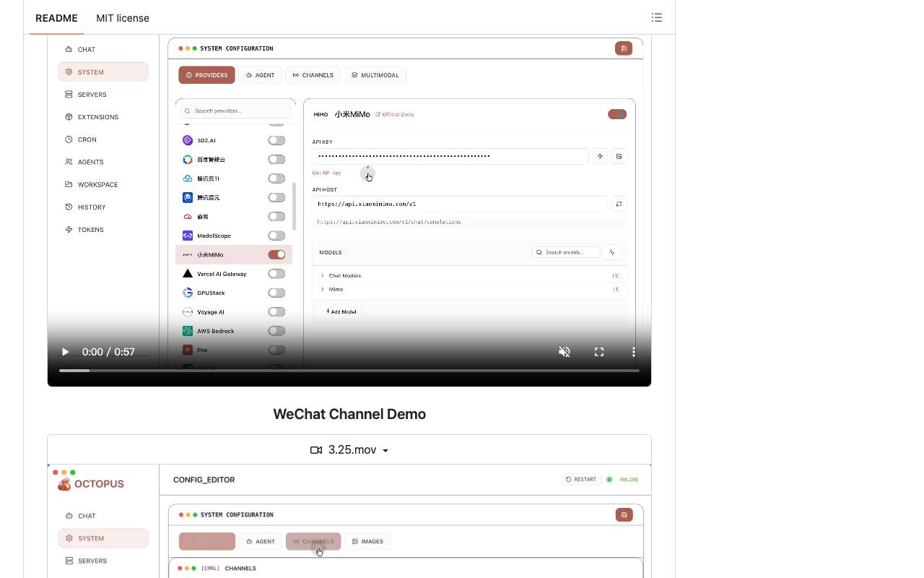Screen dimensions: 924x578
Task: Open the 3.25.mov dropdown
Action: pos(349,449)
